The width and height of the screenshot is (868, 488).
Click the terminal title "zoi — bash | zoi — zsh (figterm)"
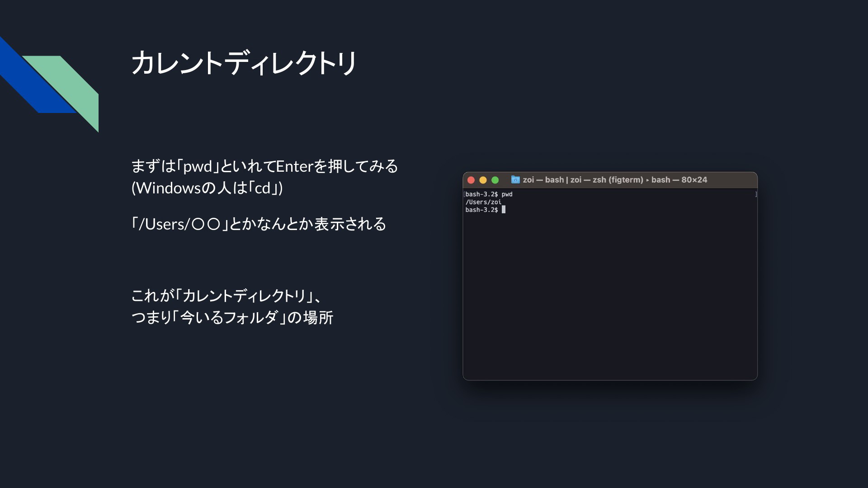[583, 180]
